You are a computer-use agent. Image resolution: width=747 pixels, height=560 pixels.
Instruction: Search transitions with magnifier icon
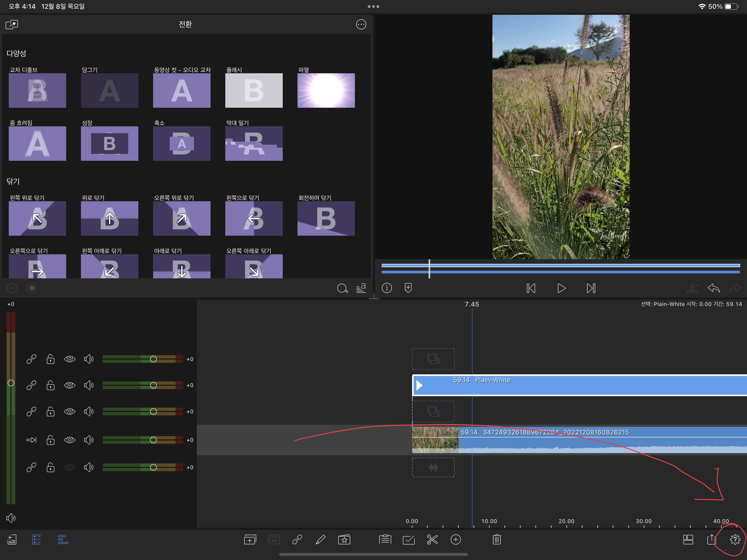point(342,288)
